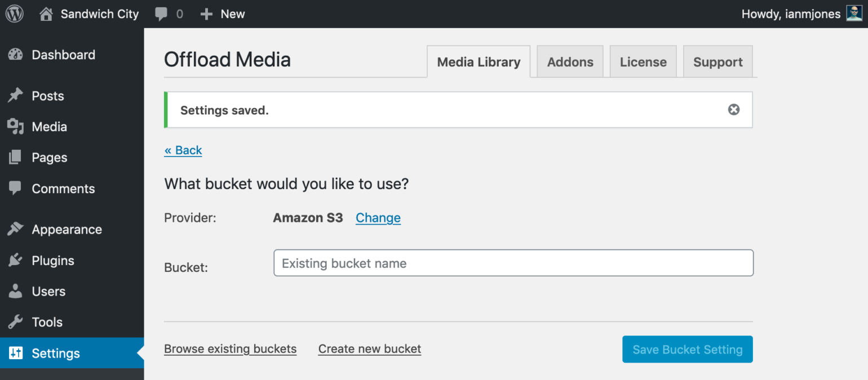Image resolution: width=868 pixels, height=380 pixels.
Task: Dismiss the Settings saved notice
Action: click(x=733, y=109)
